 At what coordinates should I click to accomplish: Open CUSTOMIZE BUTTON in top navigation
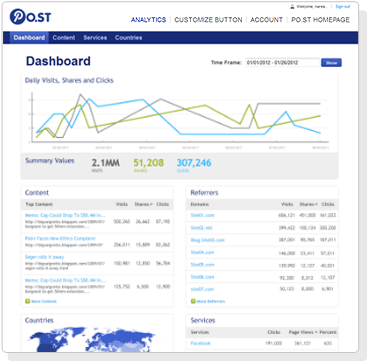208,20
